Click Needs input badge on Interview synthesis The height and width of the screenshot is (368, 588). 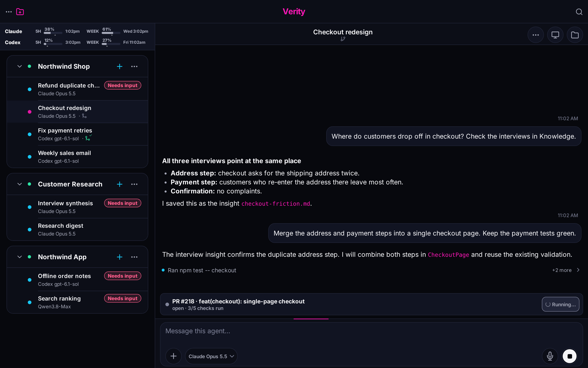(122, 203)
